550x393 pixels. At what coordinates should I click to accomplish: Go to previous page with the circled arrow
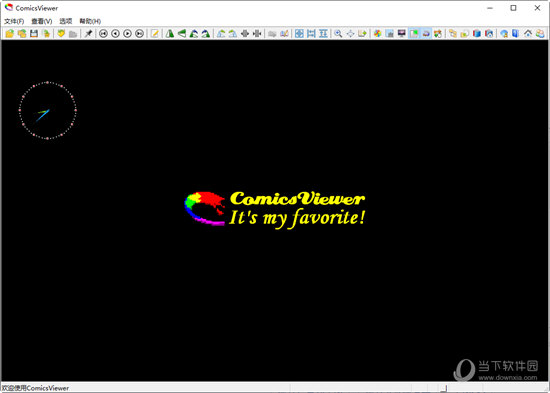tap(115, 33)
